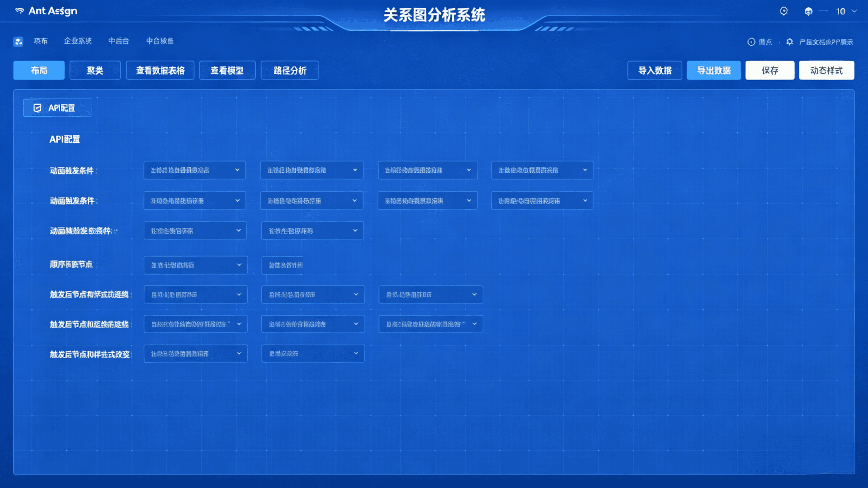Click the blue user group icon before 顶布
The height and width of the screenshot is (488, 868).
coord(18,41)
